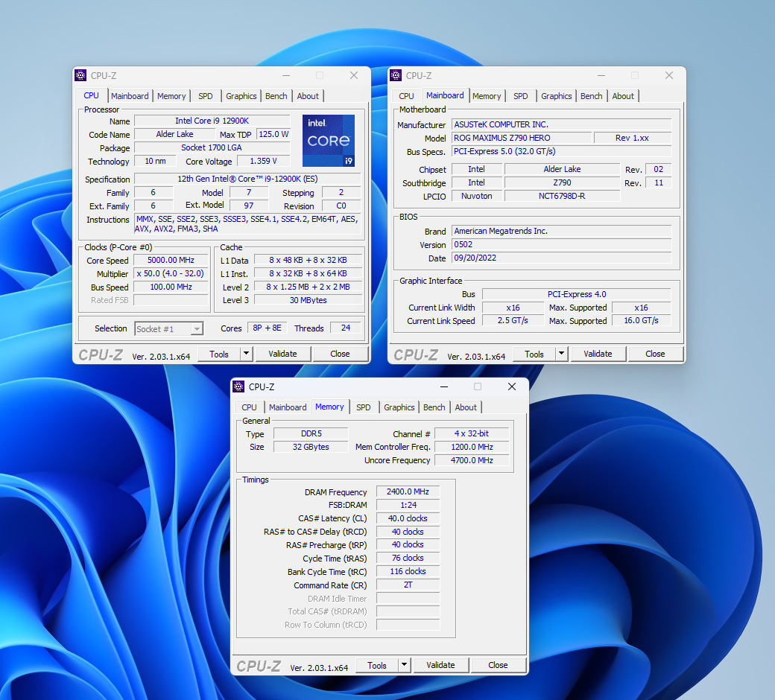Click the Intel Core i9 logo badge
Viewport: 775px width, 700px height.
tap(328, 140)
